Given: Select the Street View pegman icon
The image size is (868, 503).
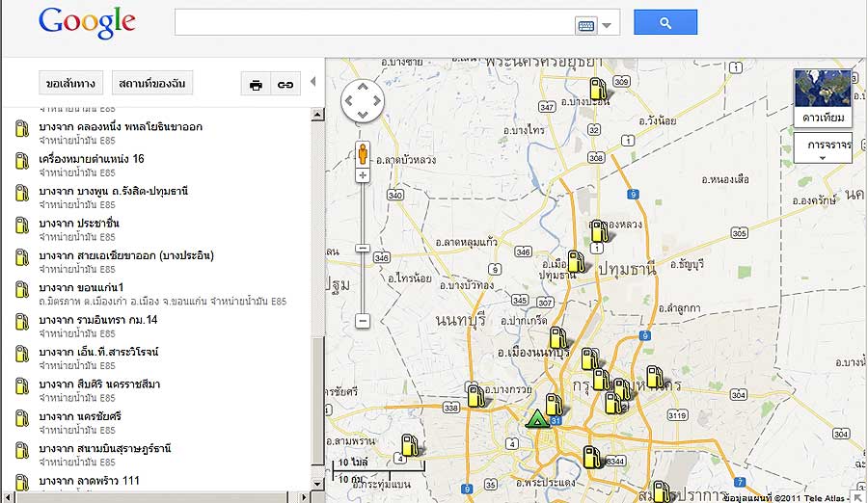Looking at the screenshot, I should click(x=363, y=154).
